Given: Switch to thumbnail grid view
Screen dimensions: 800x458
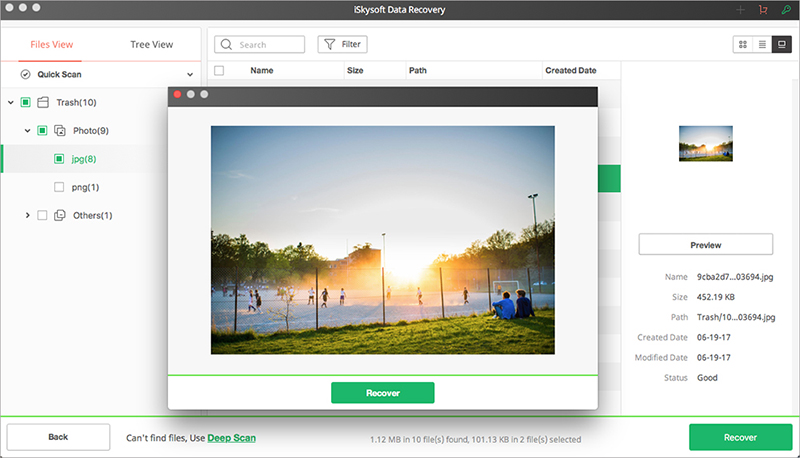Looking at the screenshot, I should pos(742,45).
